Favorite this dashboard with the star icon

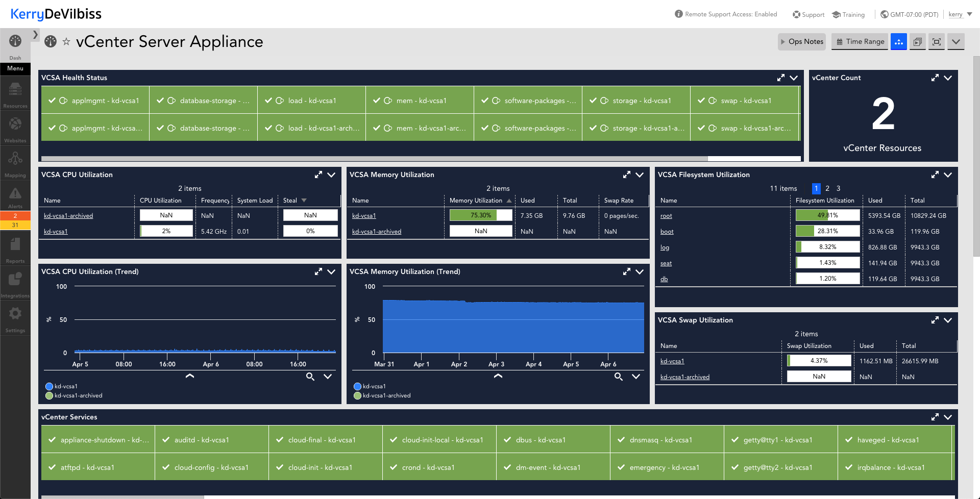[x=66, y=42]
